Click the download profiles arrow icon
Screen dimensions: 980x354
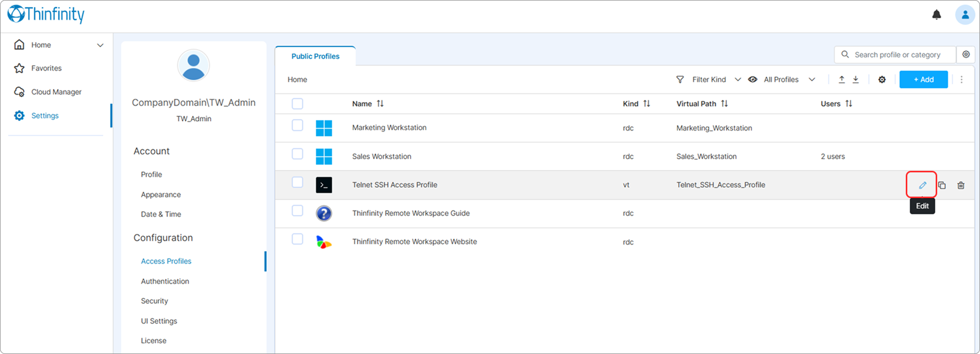coord(856,79)
